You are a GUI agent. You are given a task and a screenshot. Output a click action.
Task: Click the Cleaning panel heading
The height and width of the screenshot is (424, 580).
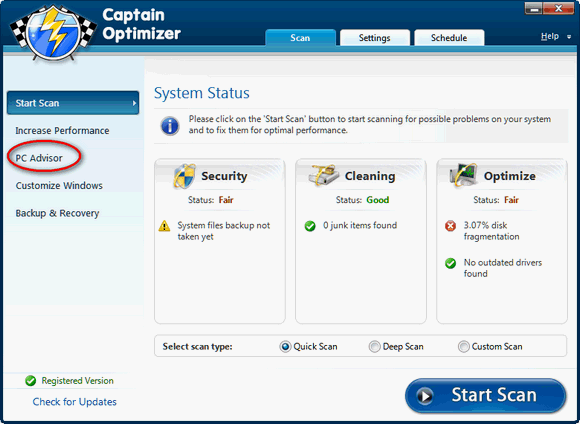click(x=370, y=176)
